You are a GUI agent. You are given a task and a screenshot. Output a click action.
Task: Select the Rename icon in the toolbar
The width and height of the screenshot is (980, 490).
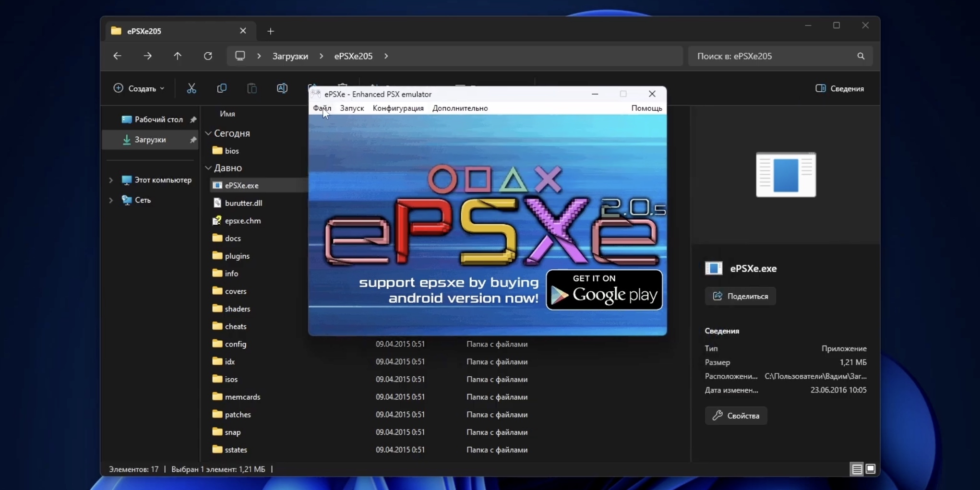[282, 88]
